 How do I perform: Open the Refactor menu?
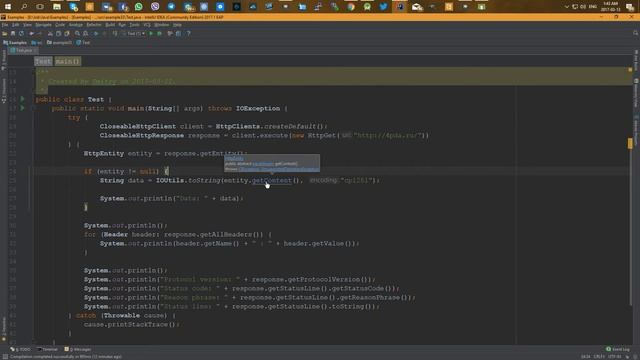click(x=94, y=25)
